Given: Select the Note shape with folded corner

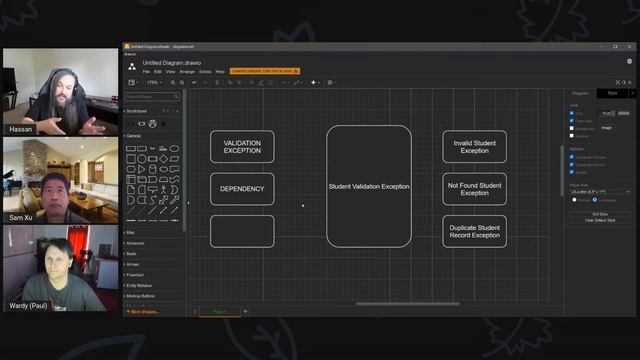Looking at the screenshot, I should pyautogui.click(x=131, y=190).
